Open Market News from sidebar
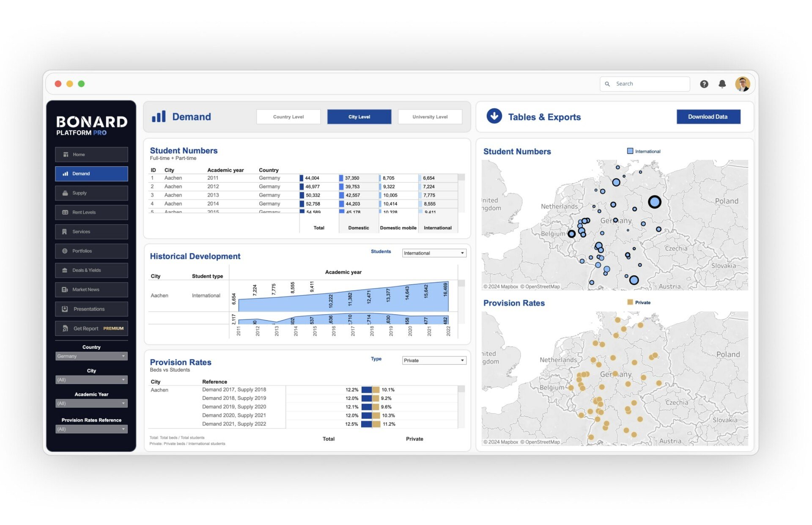 [91, 290]
